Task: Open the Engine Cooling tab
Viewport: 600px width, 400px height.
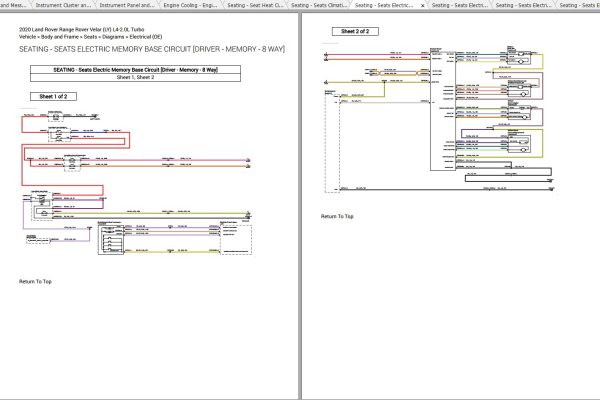Action: (190, 5)
